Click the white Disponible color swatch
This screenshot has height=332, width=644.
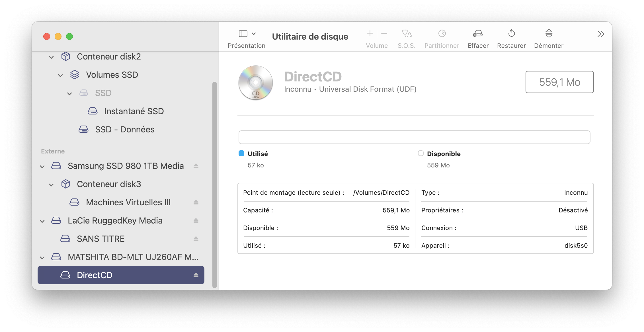pos(421,153)
